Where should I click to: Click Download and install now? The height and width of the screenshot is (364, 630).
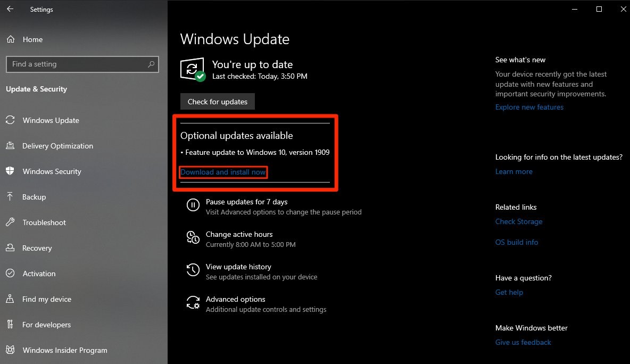point(223,172)
